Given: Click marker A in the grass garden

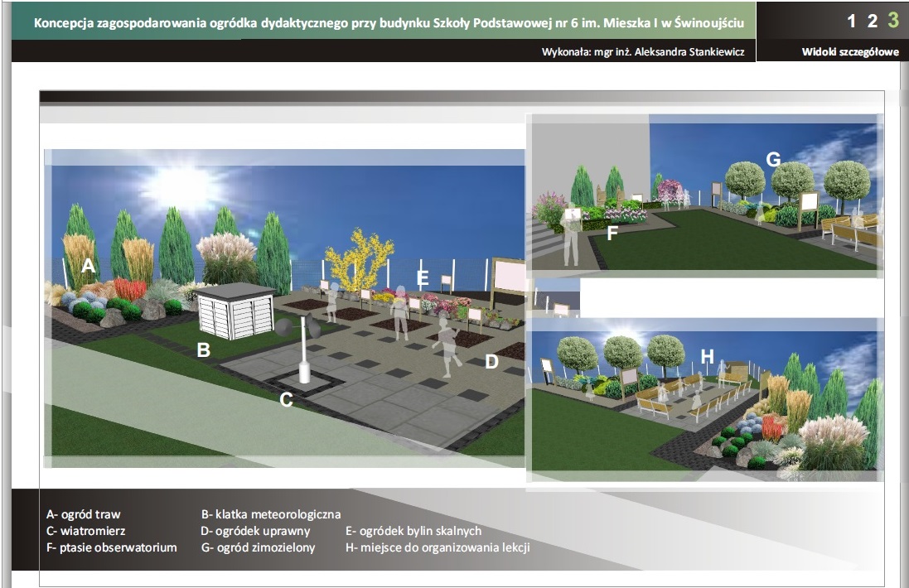Looking at the screenshot, I should [88, 265].
